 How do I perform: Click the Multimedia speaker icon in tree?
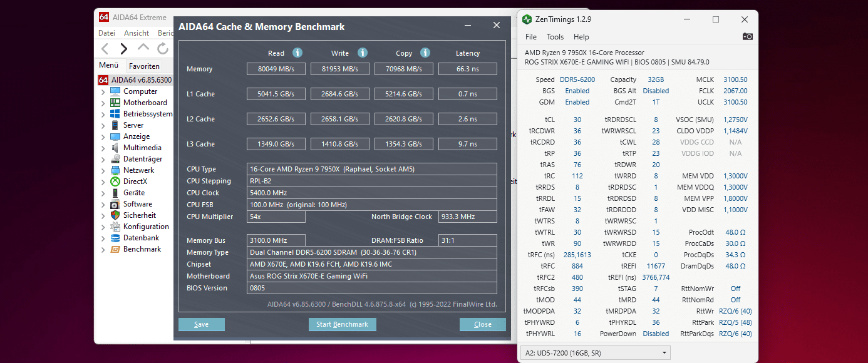115,148
